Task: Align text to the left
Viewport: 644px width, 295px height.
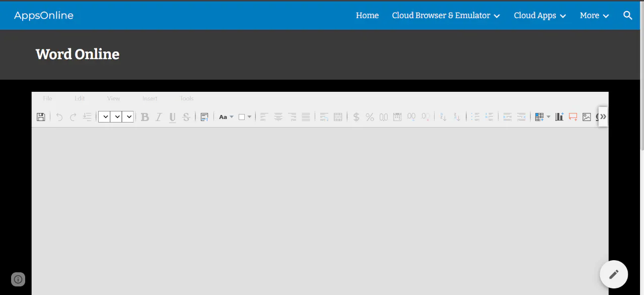Action: click(x=264, y=117)
